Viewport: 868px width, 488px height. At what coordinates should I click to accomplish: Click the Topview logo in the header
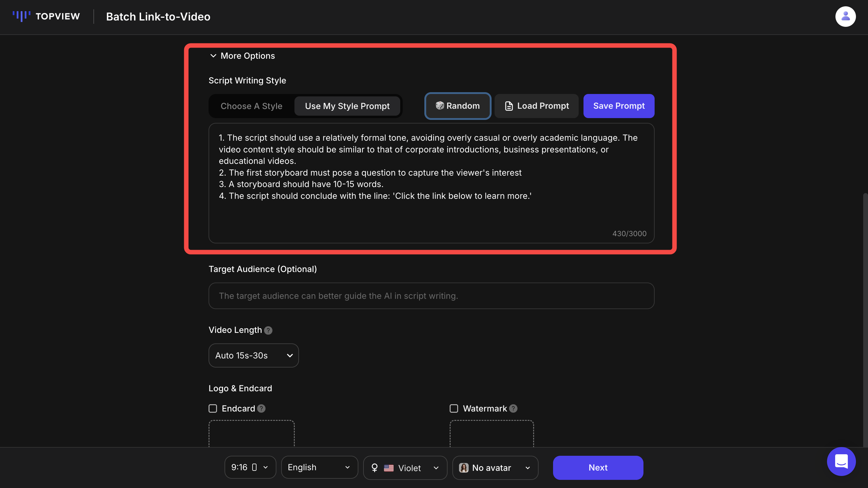46,16
